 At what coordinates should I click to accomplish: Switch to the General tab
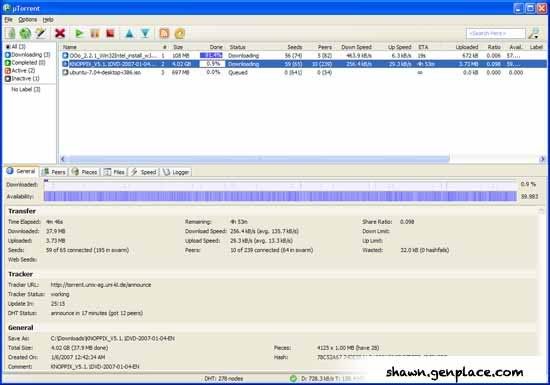pyautogui.click(x=21, y=171)
